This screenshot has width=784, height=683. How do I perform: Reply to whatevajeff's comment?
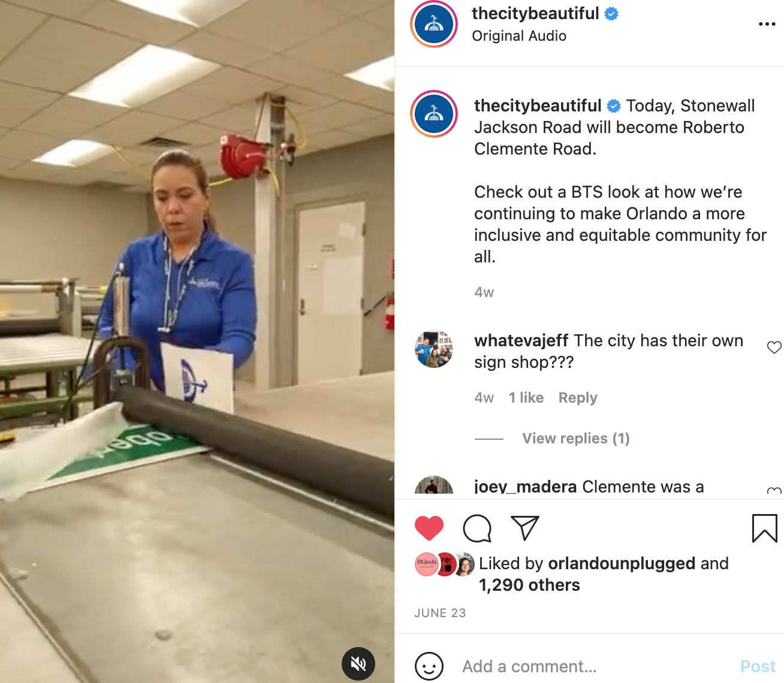(578, 398)
